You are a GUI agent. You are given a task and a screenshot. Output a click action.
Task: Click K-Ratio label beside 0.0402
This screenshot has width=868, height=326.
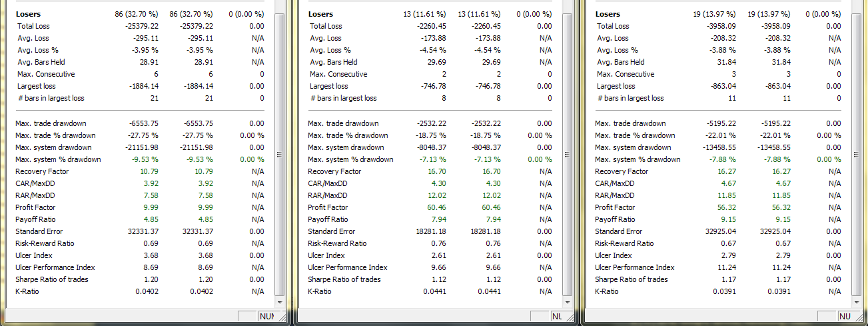coord(27,291)
